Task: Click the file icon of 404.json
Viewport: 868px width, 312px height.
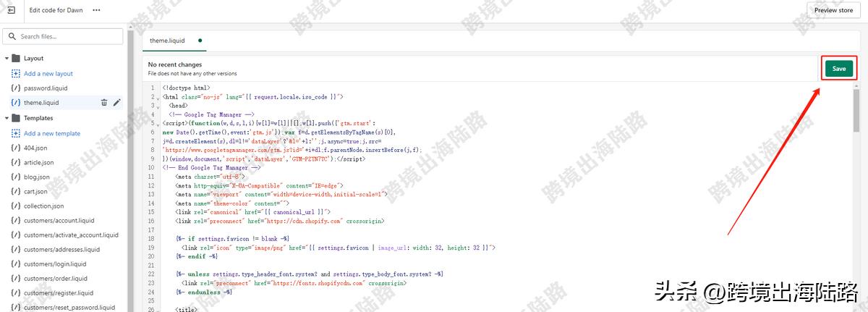Action: click(x=16, y=148)
